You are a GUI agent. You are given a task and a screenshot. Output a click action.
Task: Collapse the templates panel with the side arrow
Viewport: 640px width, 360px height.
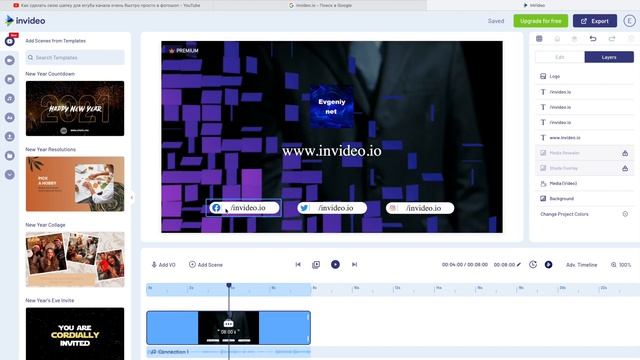coord(131,198)
